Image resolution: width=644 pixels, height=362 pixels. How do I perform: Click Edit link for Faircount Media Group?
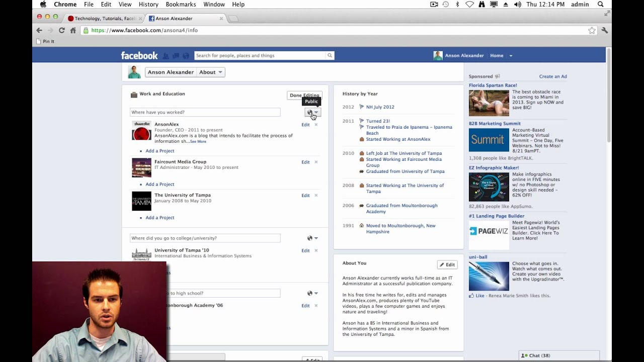tap(305, 162)
